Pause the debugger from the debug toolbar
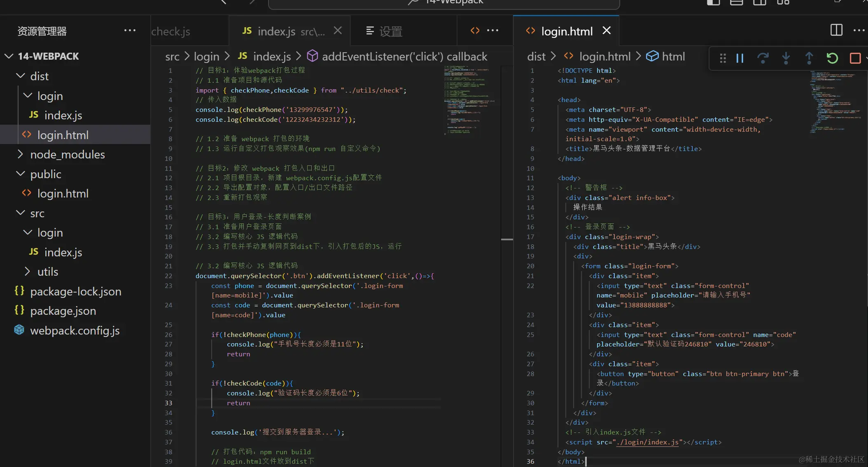The width and height of the screenshot is (868, 467). coord(740,58)
